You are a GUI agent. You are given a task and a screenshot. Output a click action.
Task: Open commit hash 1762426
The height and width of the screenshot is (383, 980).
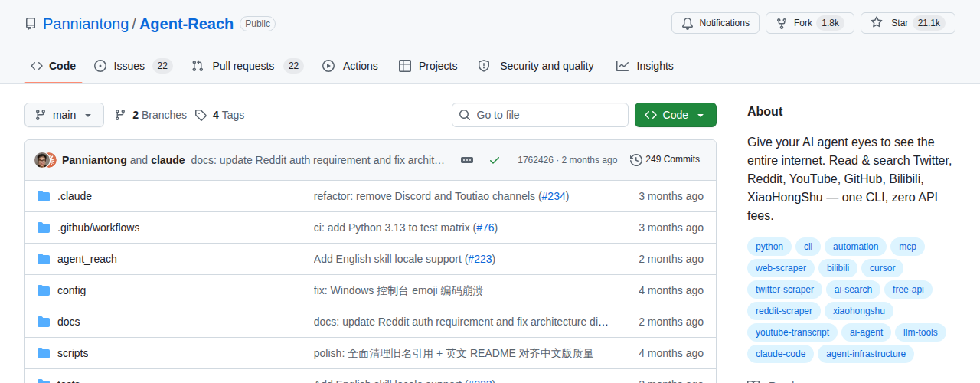[x=535, y=160]
